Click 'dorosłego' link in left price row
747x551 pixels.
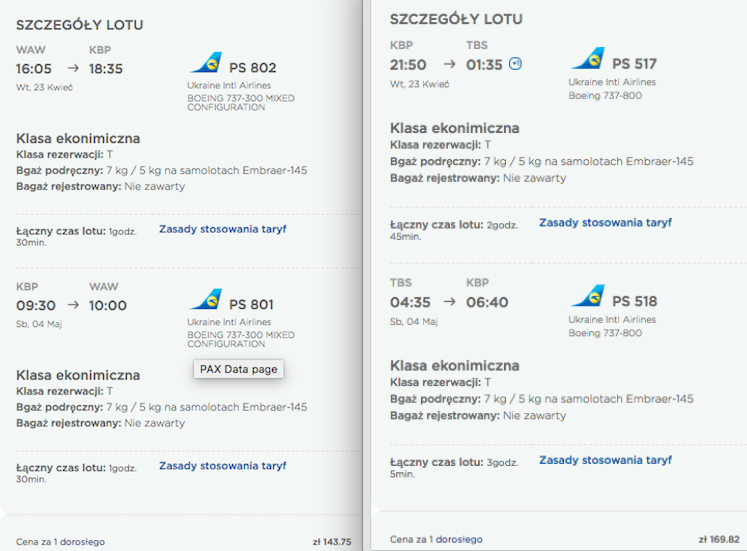(x=82, y=542)
